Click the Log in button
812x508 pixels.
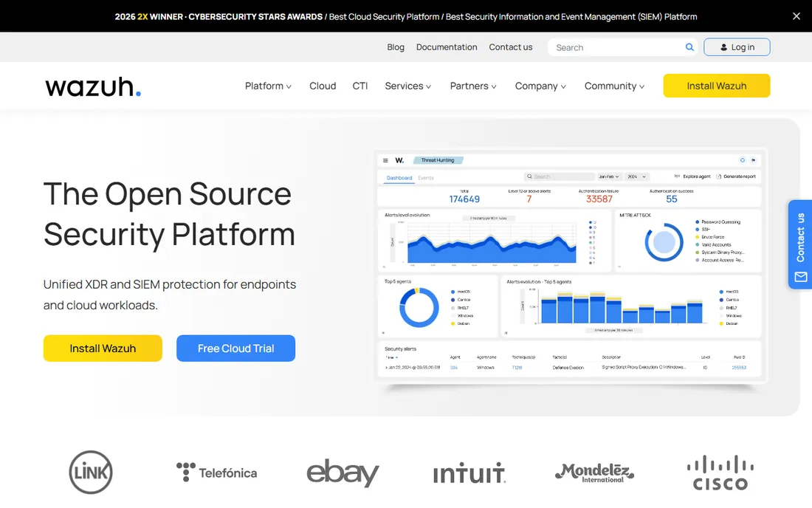[737, 47]
